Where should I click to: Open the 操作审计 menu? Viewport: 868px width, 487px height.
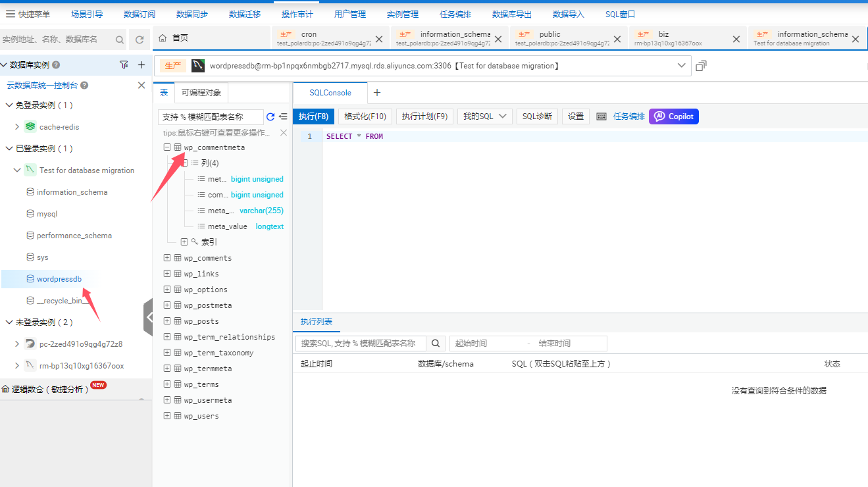(x=297, y=14)
